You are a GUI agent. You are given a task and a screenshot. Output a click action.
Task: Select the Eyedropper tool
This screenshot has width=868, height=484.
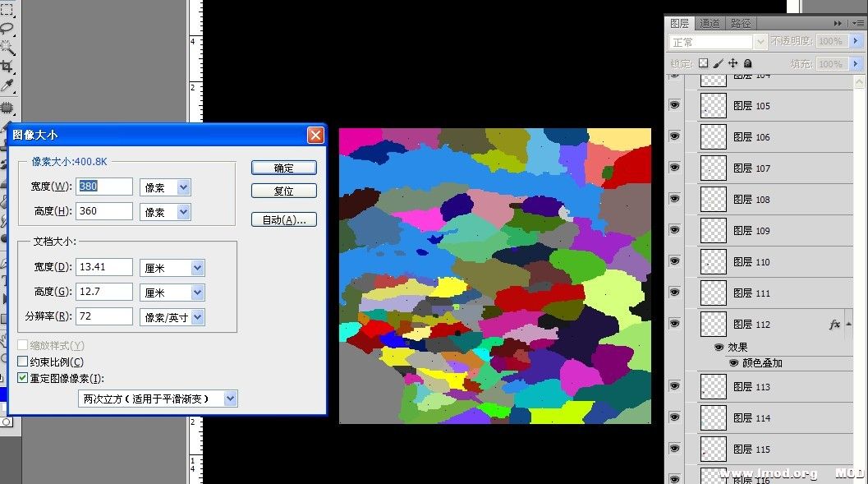click(7, 85)
